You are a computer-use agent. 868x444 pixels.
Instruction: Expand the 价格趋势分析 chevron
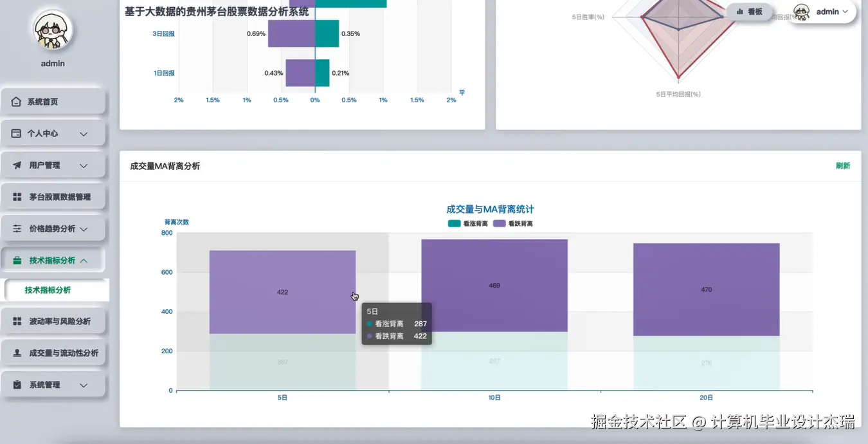coord(84,229)
